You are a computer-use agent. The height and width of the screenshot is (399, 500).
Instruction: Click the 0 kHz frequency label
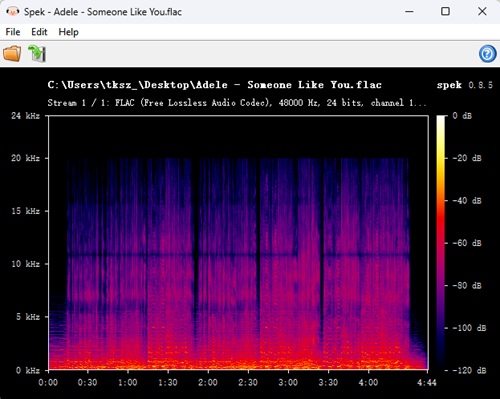tap(28, 370)
